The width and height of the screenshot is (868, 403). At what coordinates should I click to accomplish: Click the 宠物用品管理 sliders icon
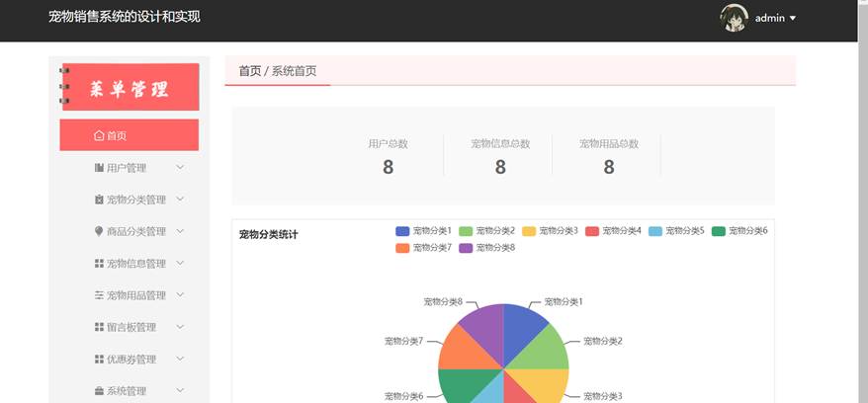point(99,295)
